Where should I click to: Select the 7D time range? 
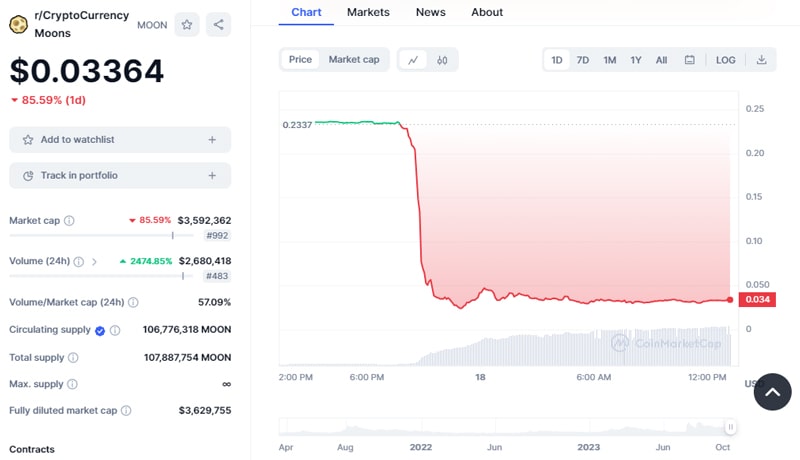(x=583, y=60)
